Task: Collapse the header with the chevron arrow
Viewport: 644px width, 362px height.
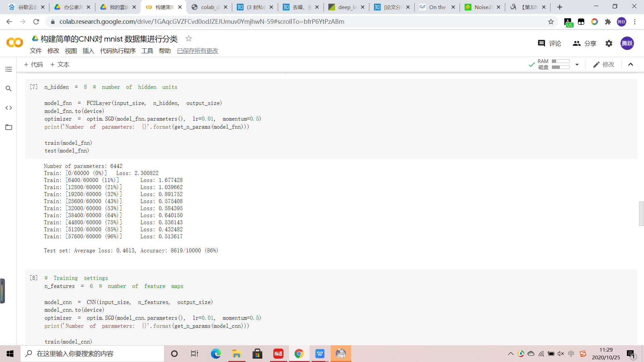Action: pyautogui.click(x=631, y=64)
